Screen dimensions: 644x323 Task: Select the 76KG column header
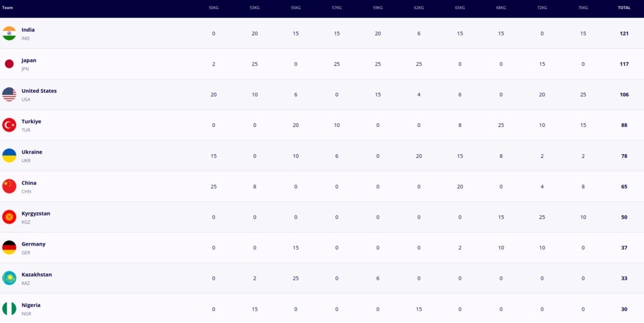click(583, 8)
